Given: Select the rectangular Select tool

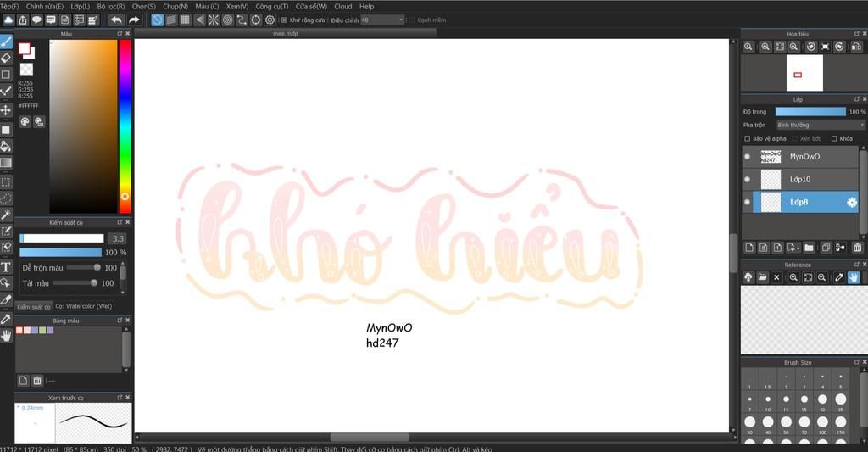Looking at the screenshot, I should 6,181.
